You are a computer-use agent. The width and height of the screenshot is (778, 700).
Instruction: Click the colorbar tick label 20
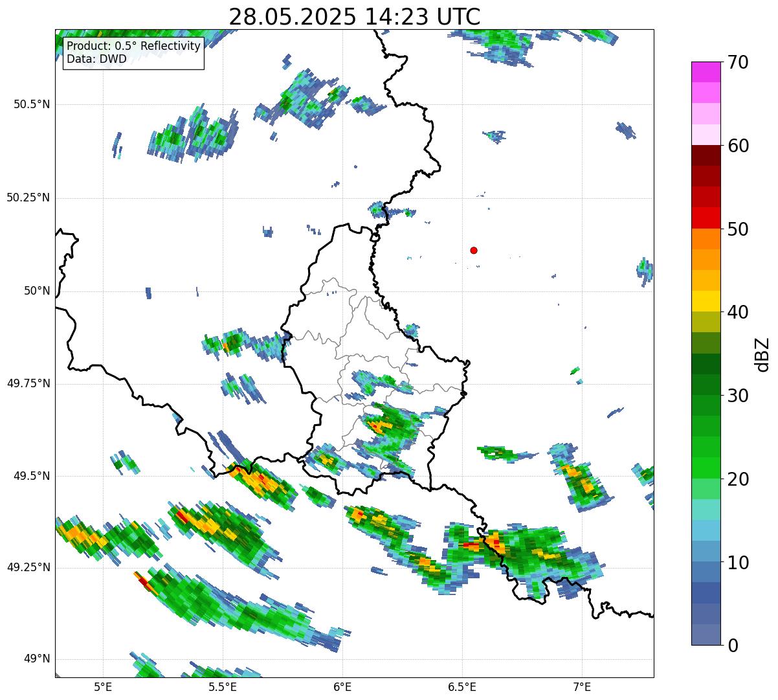[738, 479]
